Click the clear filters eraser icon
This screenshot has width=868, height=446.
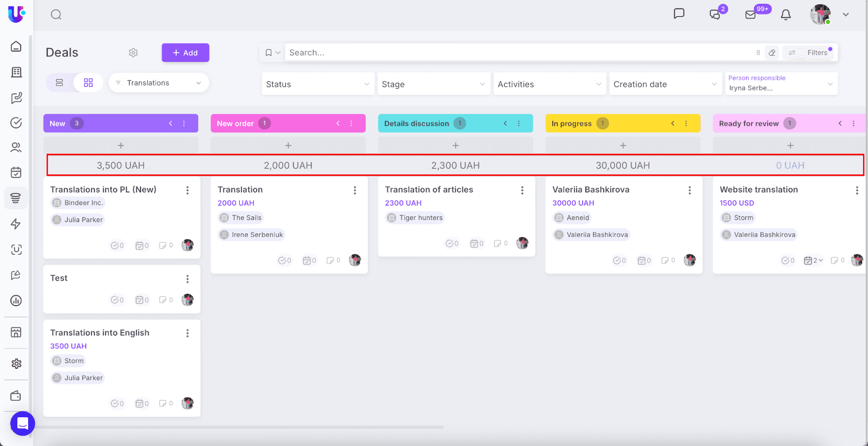tap(772, 53)
